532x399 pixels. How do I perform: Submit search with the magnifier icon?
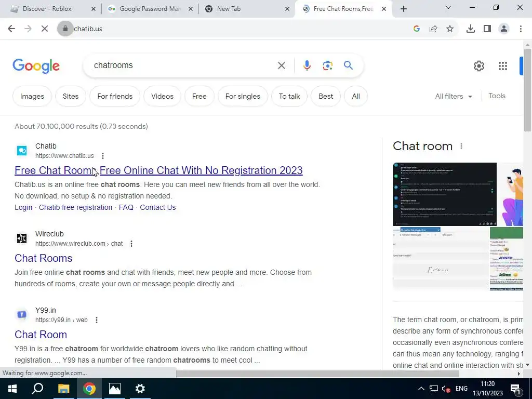tap(348, 65)
